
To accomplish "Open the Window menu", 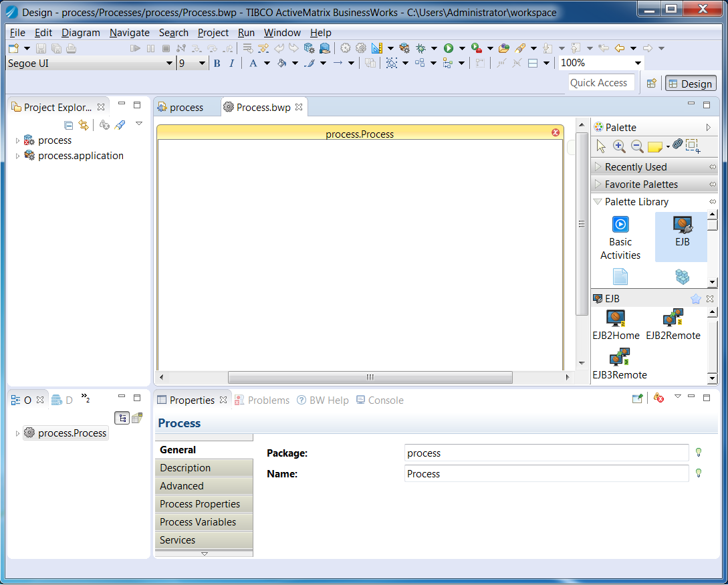I will point(282,33).
